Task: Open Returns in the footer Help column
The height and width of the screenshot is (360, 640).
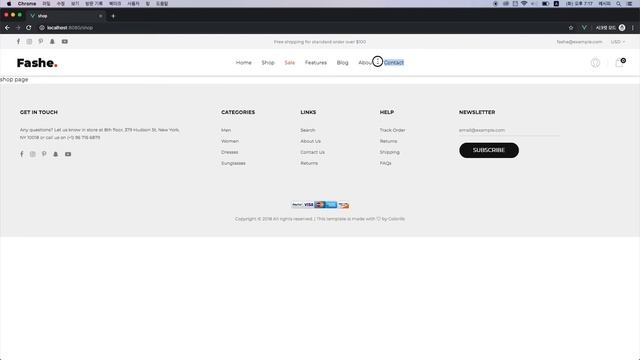Action: 388,141
